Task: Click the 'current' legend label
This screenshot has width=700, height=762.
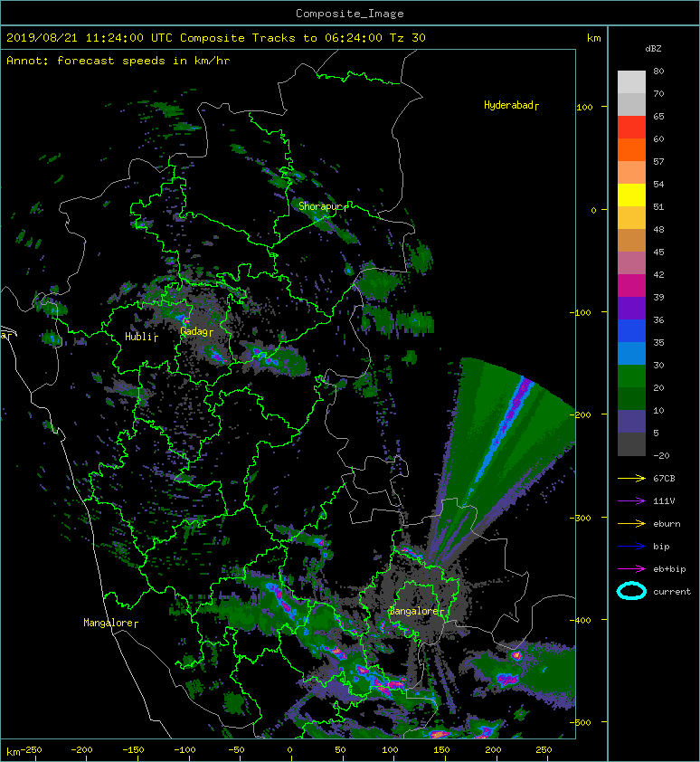Action: (672, 592)
